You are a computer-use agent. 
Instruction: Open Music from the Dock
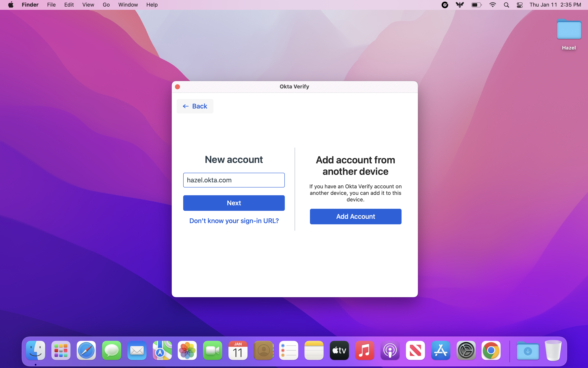tap(364, 350)
